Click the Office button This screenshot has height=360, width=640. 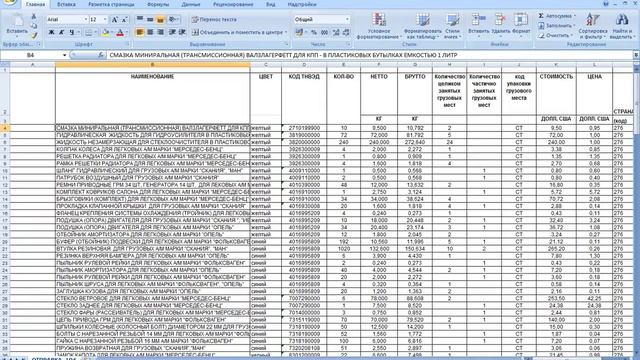tap(9, 3)
